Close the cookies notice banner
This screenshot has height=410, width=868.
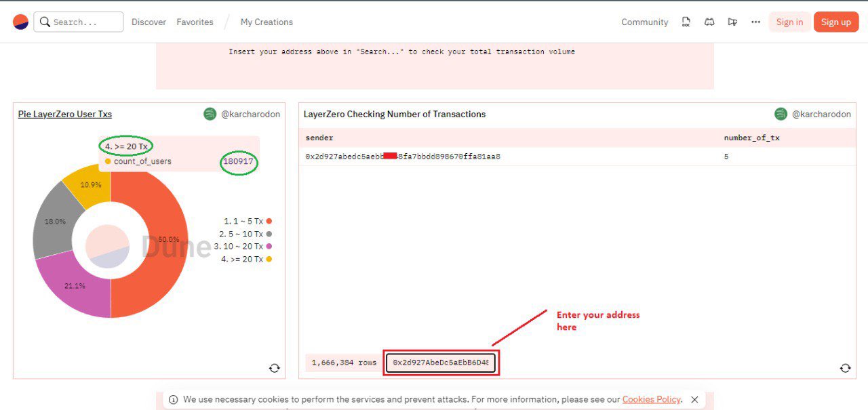coord(694,400)
